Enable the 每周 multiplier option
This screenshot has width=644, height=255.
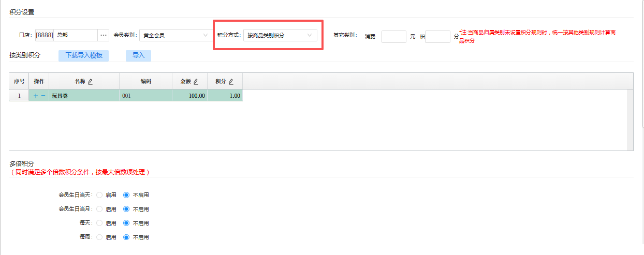click(x=99, y=237)
